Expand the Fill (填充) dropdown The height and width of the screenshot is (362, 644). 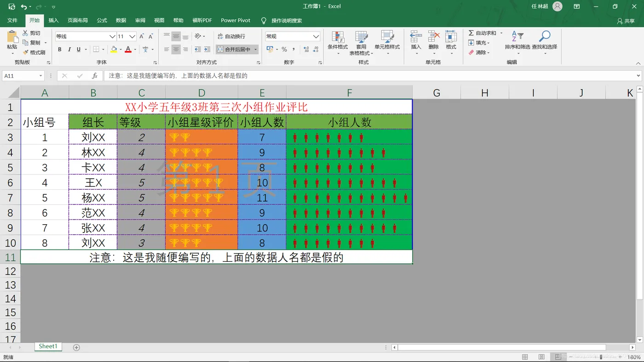[x=489, y=43]
